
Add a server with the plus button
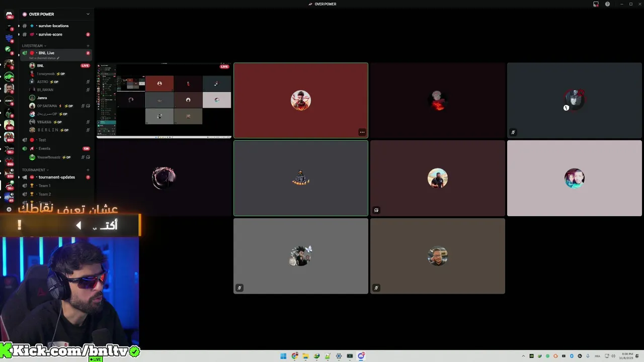coord(9,209)
